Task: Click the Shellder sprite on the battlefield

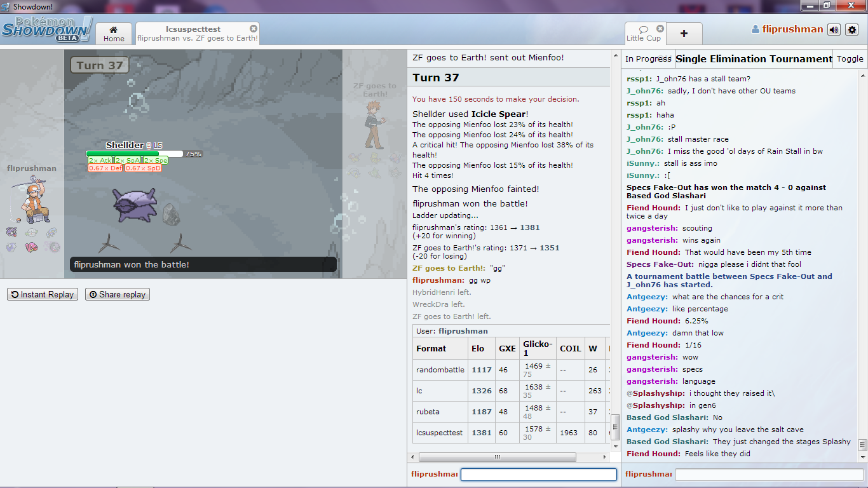Action: point(134,205)
